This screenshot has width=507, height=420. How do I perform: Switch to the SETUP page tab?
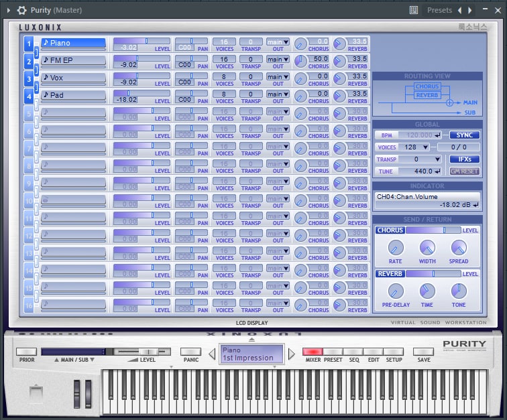pyautogui.click(x=394, y=352)
